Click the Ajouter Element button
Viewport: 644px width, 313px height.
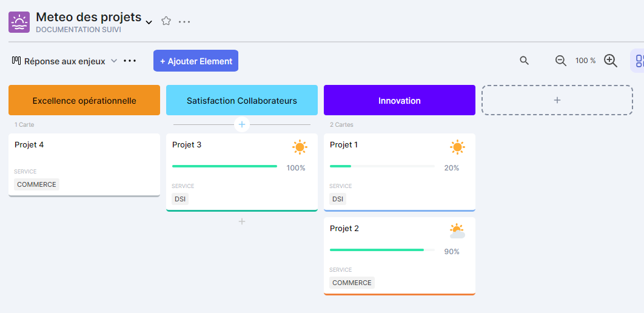coord(196,61)
